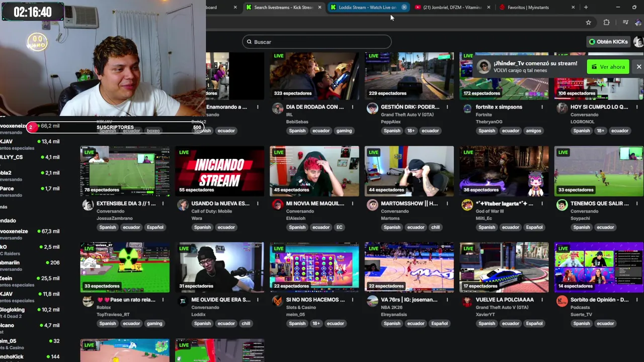Close the Favoritos Myinstants tab
The width and height of the screenshot is (644, 362).
[573, 8]
